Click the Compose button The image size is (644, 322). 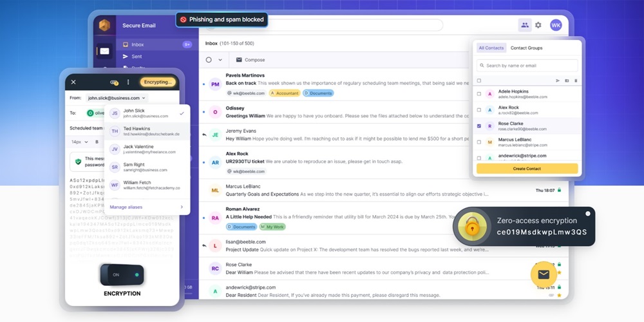coord(250,60)
